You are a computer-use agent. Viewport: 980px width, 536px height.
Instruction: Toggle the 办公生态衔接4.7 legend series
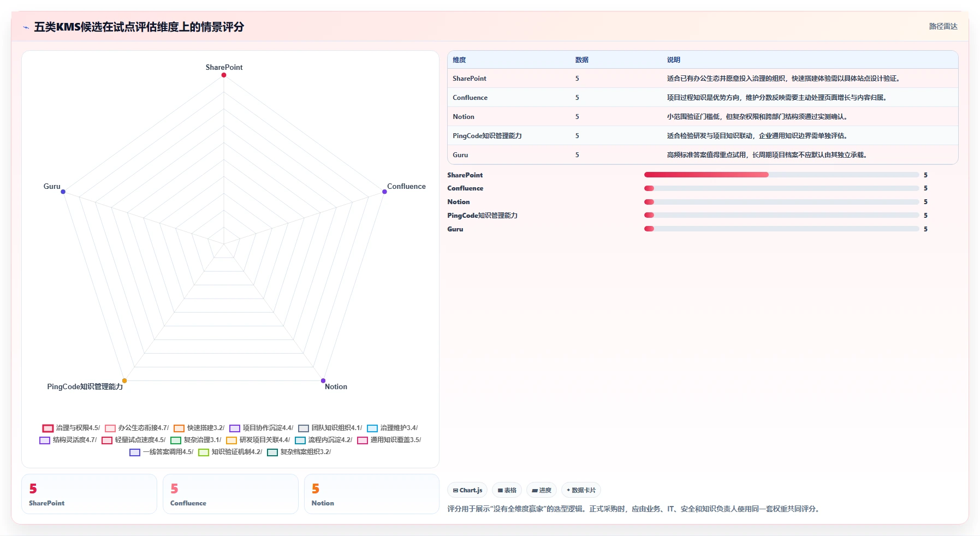(x=137, y=428)
